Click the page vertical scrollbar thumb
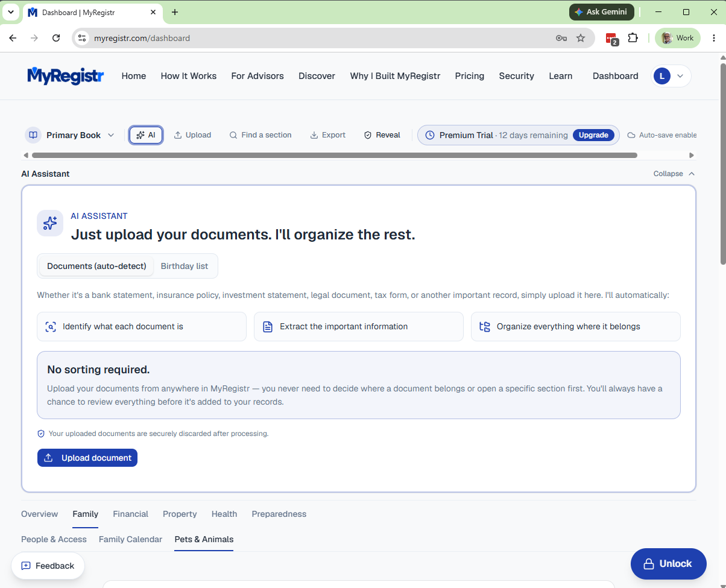Screen dimensions: 726x588 tap(722, 163)
